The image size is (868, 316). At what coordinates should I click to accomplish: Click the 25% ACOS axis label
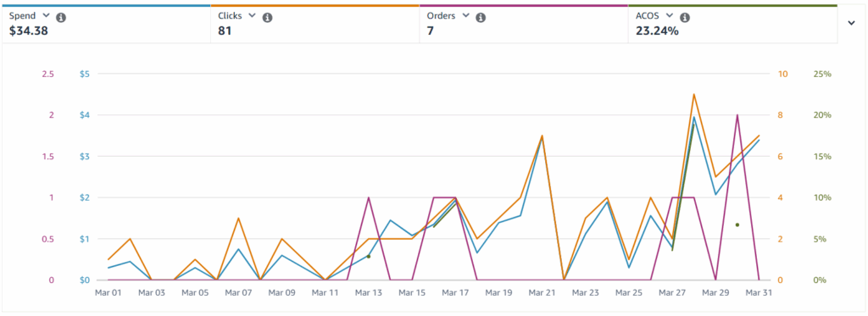click(822, 75)
